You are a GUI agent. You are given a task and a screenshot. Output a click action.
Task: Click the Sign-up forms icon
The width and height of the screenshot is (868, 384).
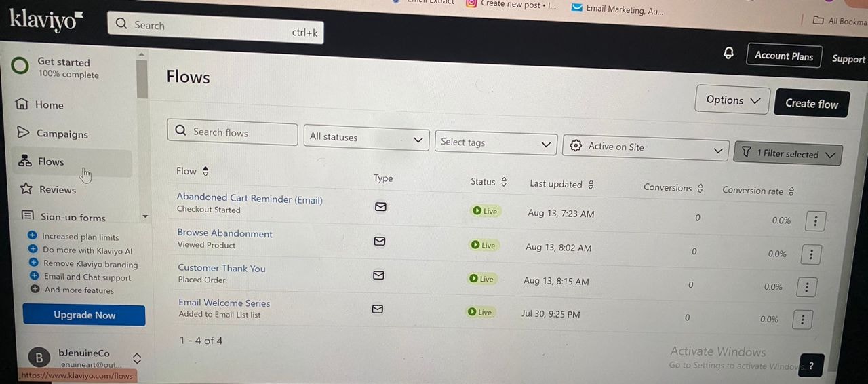[x=28, y=216]
